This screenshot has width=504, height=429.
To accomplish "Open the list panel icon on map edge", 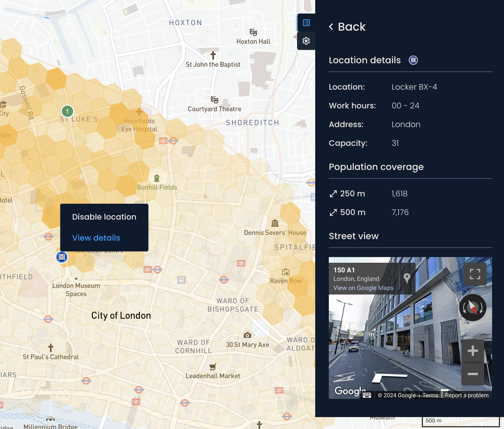I will (306, 23).
